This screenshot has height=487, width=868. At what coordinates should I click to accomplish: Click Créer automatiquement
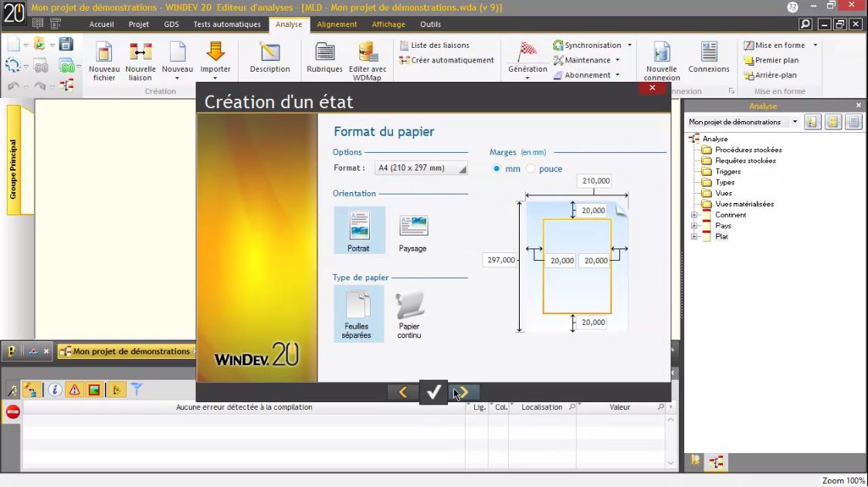tap(446, 59)
